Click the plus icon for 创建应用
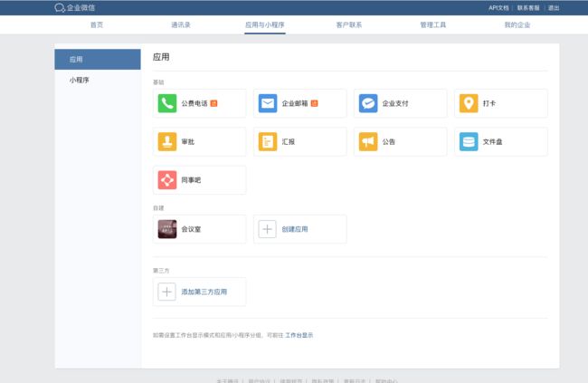The width and height of the screenshot is (588, 383). 268,229
